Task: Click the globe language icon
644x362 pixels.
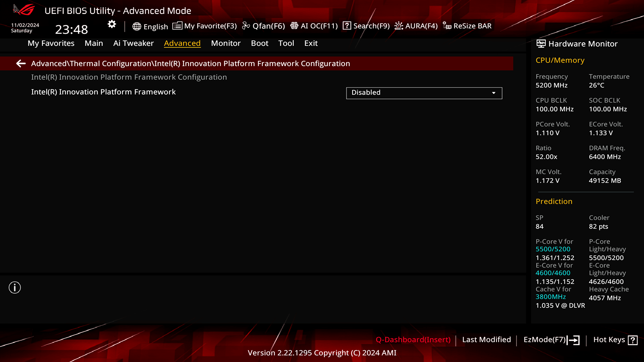Action: pyautogui.click(x=137, y=26)
